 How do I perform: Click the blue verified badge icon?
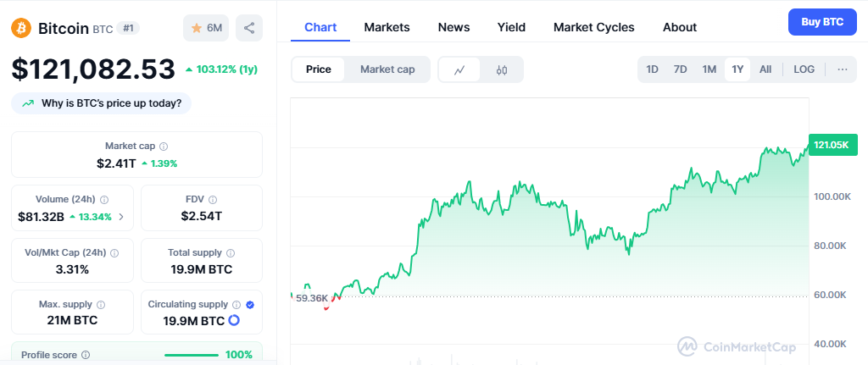[250, 305]
